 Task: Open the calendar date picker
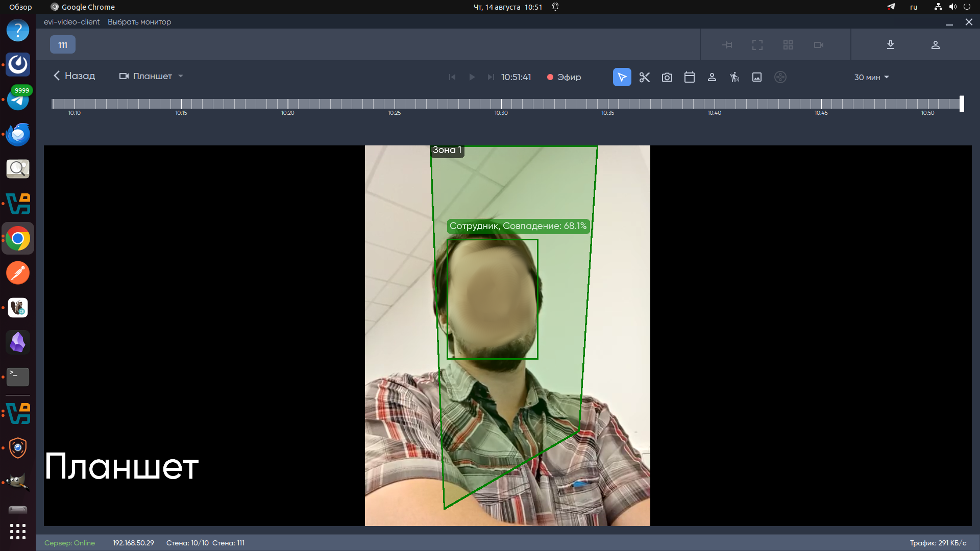tap(690, 77)
